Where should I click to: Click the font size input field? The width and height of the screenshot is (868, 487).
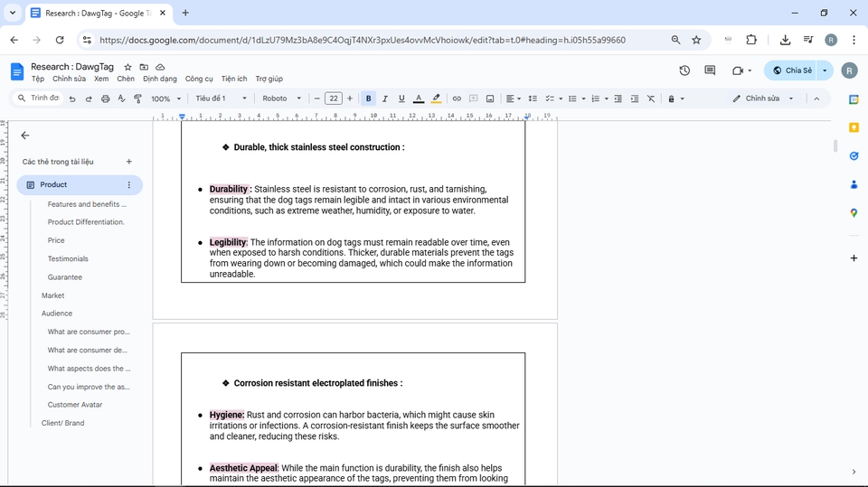[334, 98]
